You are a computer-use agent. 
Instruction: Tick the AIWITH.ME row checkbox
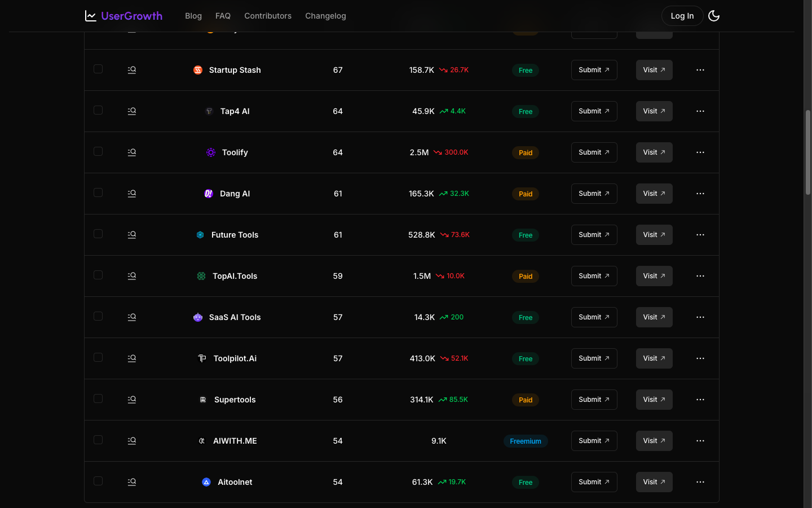98,440
